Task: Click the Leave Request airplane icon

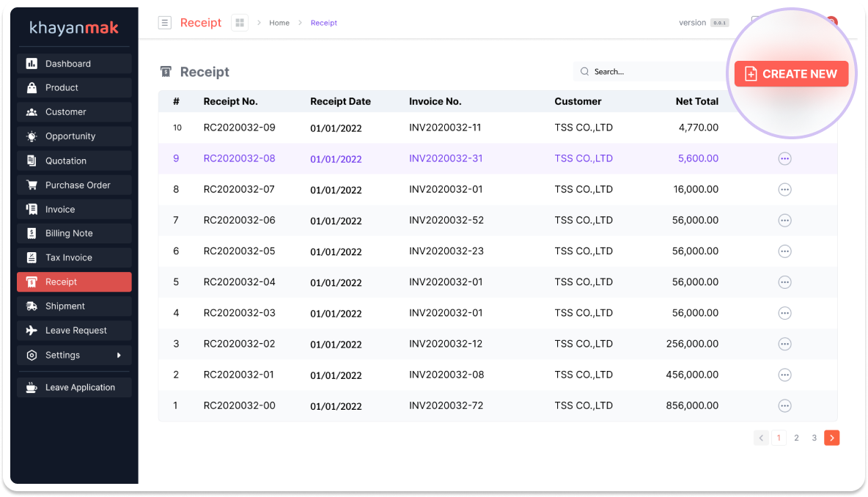Action: tap(32, 331)
